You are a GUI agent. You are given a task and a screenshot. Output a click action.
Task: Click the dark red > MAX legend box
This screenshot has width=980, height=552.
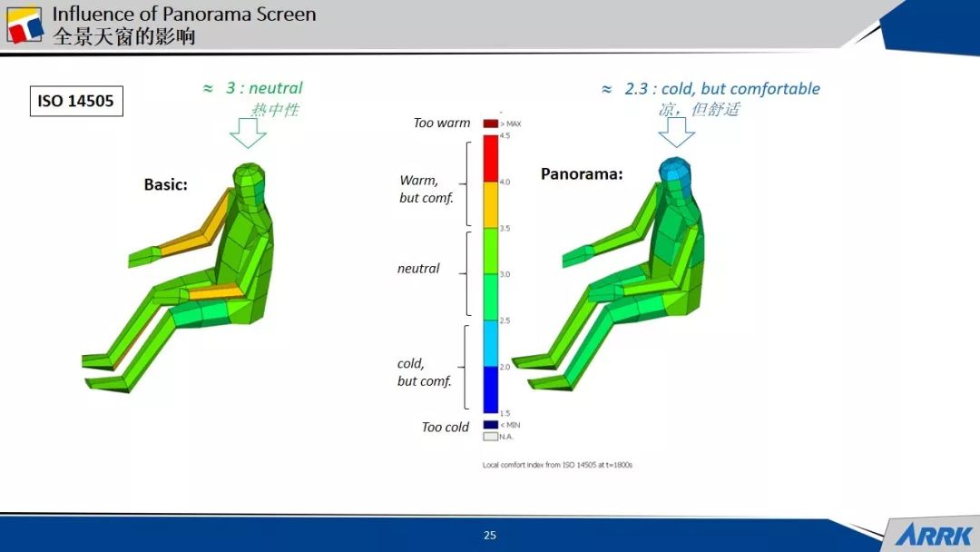click(x=489, y=123)
